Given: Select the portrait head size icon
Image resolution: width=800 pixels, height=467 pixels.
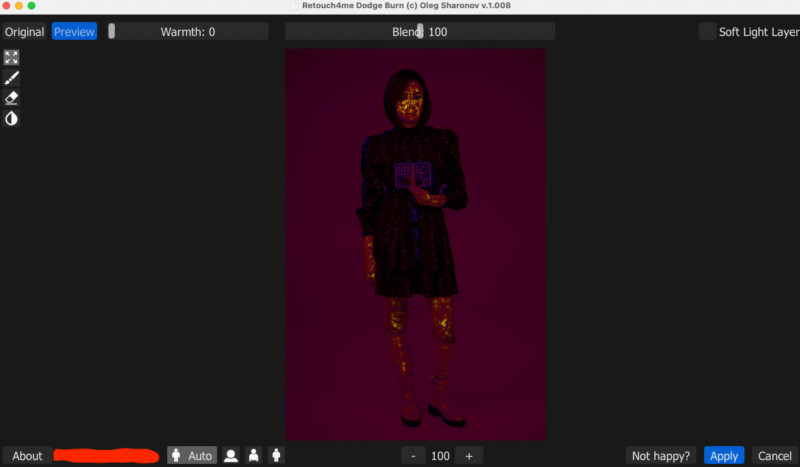Looking at the screenshot, I should tap(231, 455).
